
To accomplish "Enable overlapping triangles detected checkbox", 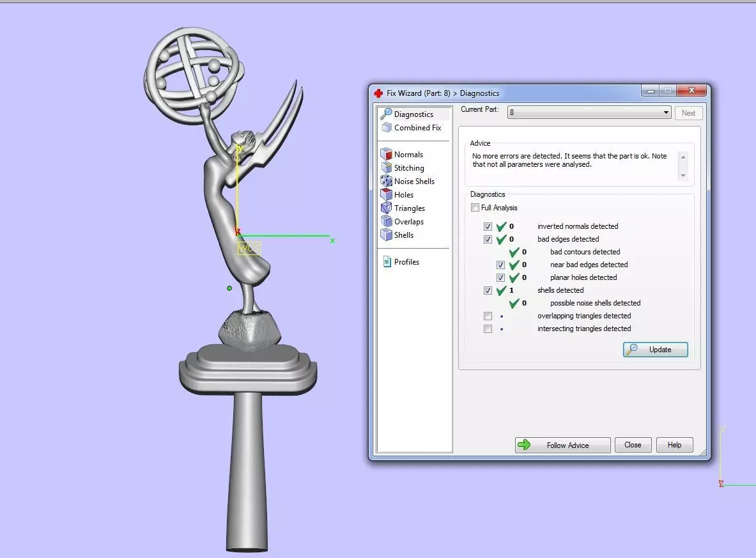I will pyautogui.click(x=488, y=316).
